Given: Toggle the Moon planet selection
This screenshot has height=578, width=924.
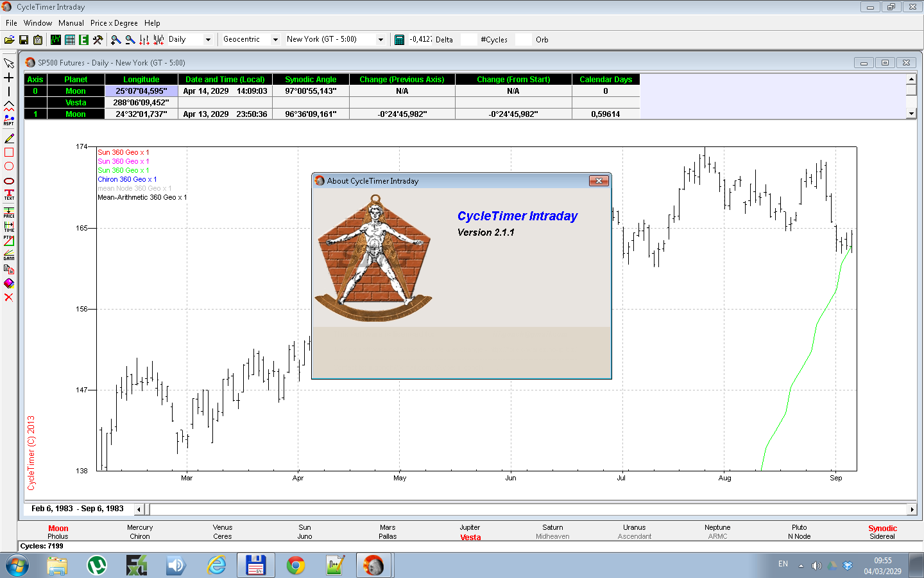Looking at the screenshot, I should 58,529.
